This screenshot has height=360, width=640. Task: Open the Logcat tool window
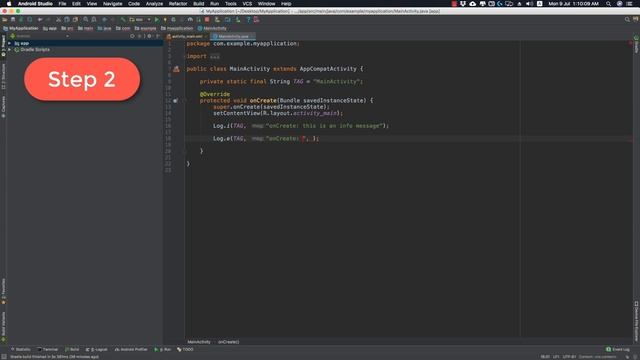(x=97, y=350)
